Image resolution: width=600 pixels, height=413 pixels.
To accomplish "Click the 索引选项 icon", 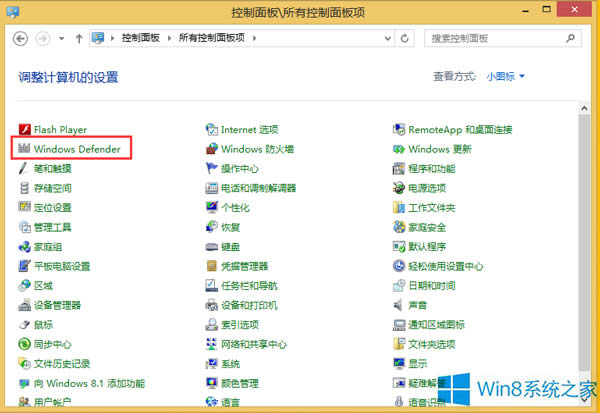I will 212,325.
